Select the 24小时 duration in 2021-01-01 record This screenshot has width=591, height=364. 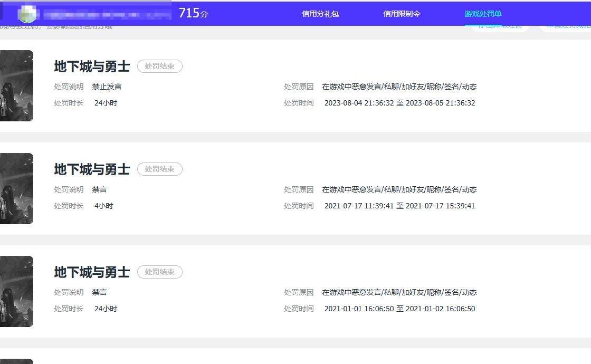click(x=106, y=309)
